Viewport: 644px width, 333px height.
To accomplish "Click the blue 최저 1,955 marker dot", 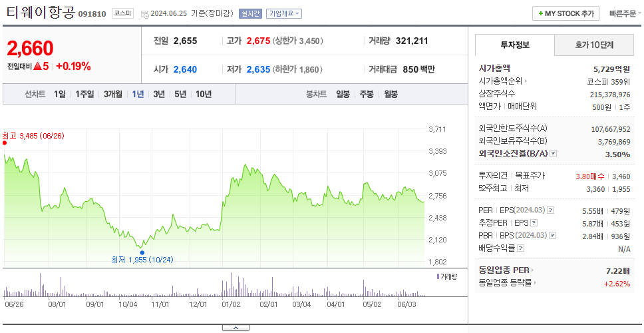I will tap(142, 252).
